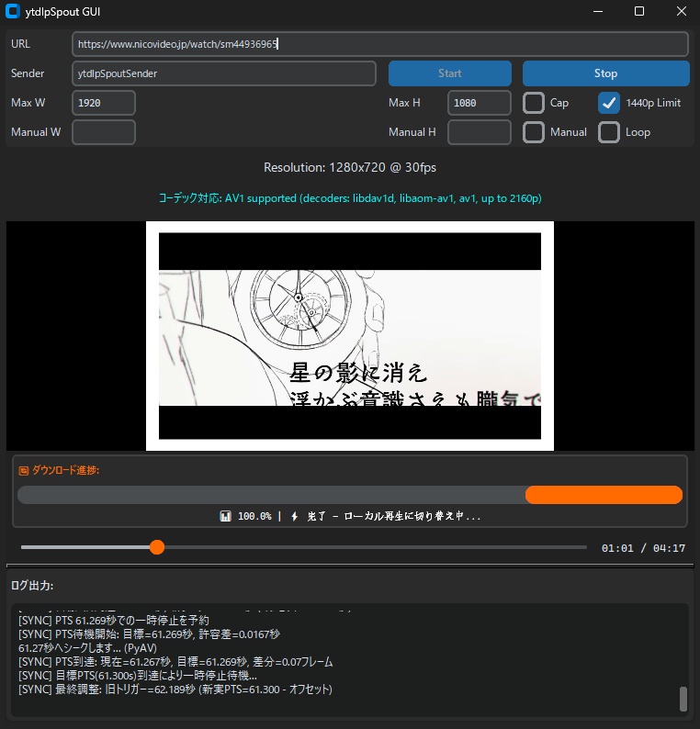Image resolution: width=700 pixels, height=729 pixels.
Task: Click log line starting '[SYNC] 目標PTS(61.300s)'
Action: [x=138, y=676]
